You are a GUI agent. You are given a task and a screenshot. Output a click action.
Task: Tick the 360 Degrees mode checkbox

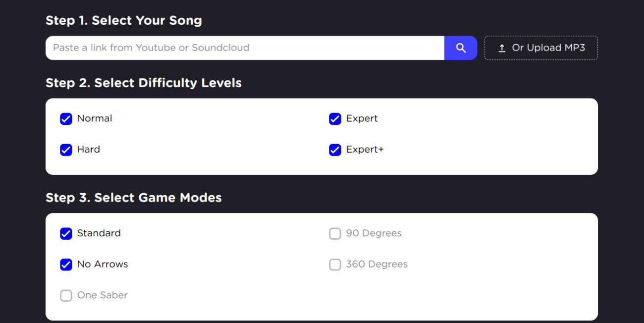[x=335, y=265]
